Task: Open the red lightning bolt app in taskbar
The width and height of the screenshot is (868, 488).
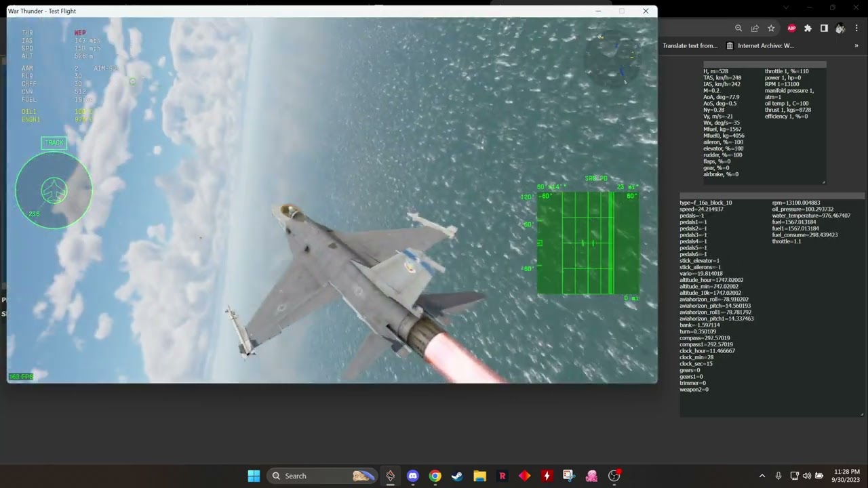Action: coord(547,476)
